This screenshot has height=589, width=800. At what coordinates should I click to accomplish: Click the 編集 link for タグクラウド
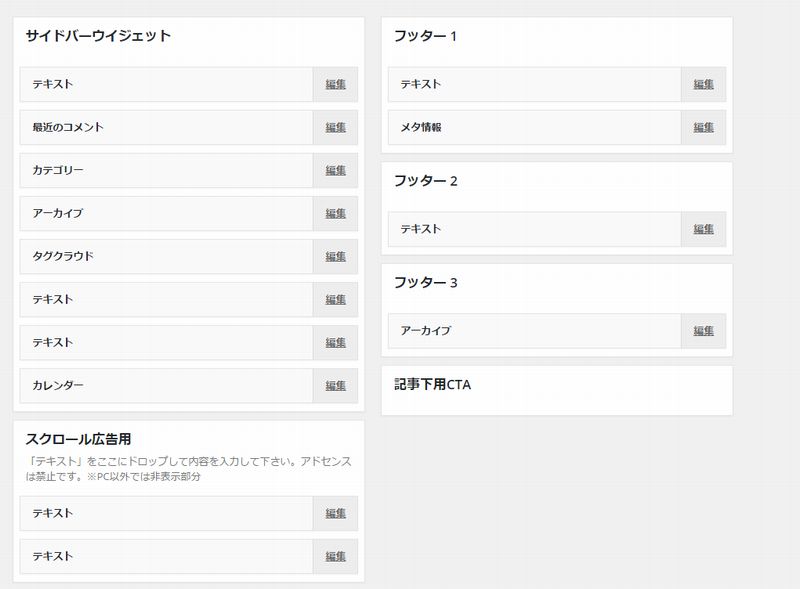pyautogui.click(x=335, y=256)
